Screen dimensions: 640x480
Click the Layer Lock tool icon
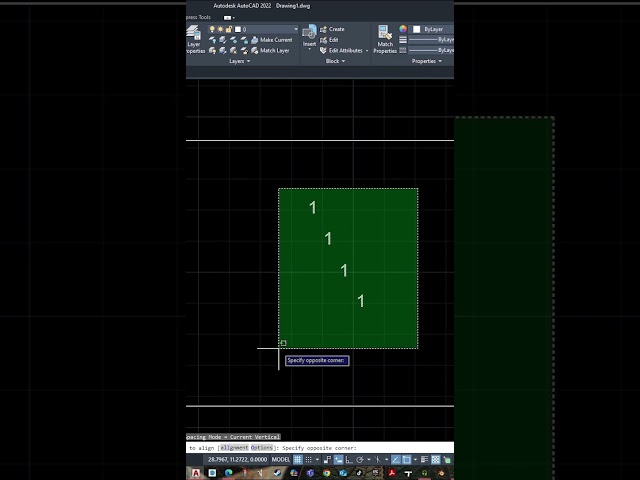point(244,40)
